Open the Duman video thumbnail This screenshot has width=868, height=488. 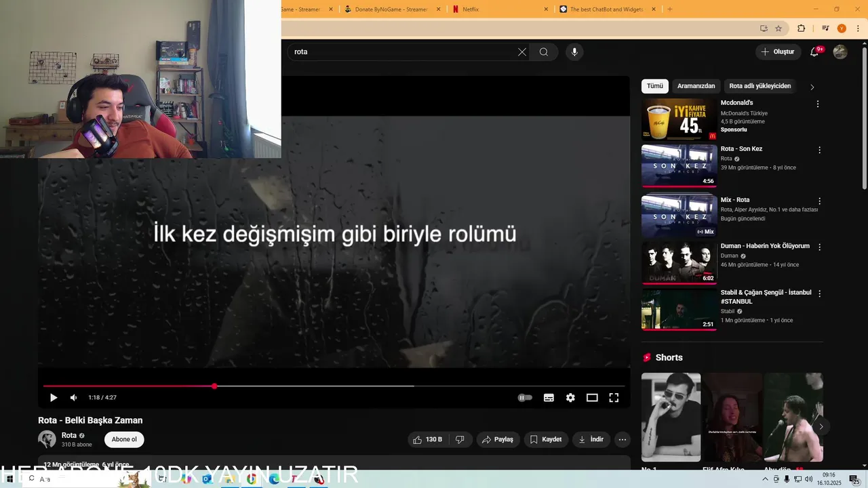coord(679,262)
